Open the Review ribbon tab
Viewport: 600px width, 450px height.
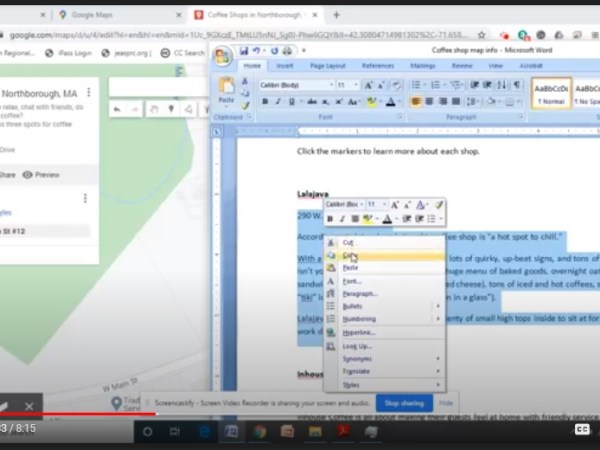[x=462, y=66]
